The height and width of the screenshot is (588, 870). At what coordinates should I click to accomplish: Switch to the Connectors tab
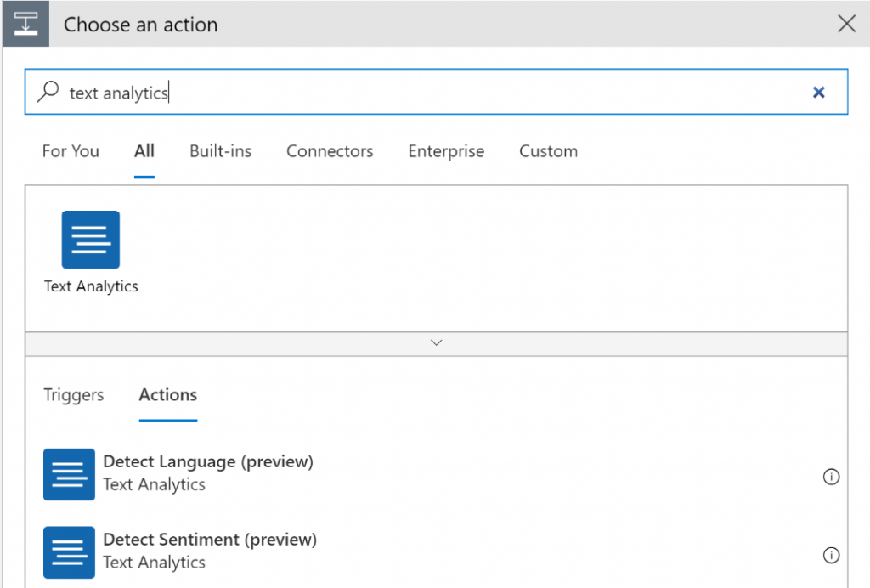330,151
